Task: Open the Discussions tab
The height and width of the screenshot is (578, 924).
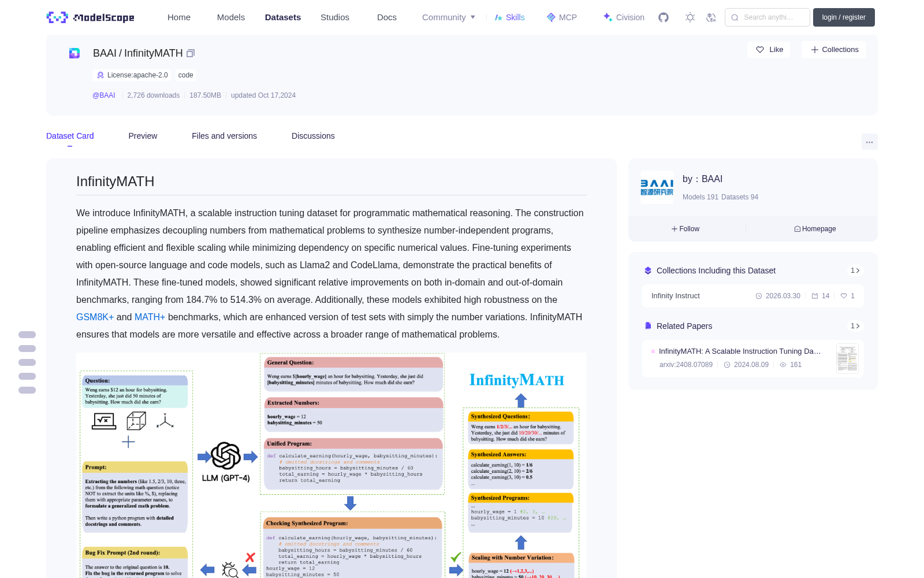Action: pos(313,136)
